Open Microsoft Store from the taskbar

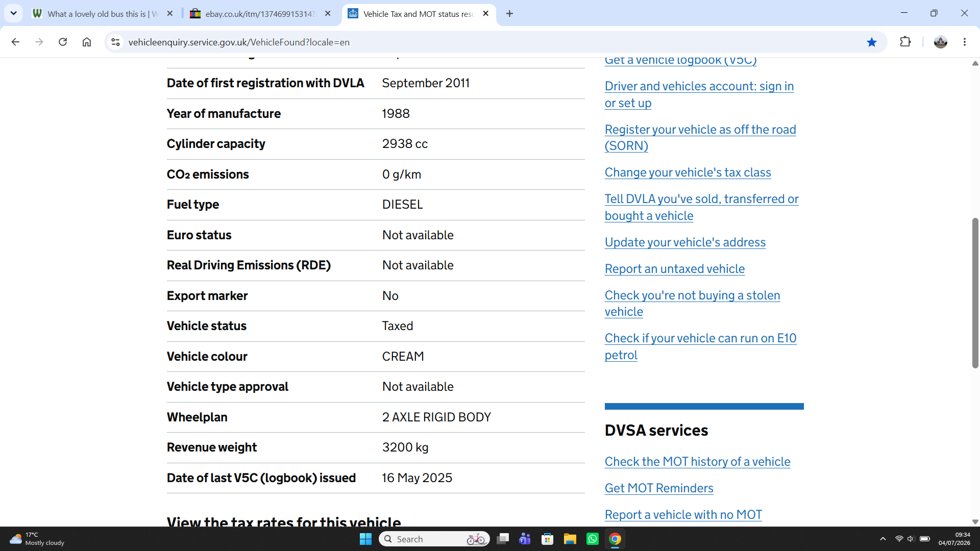tap(548, 539)
